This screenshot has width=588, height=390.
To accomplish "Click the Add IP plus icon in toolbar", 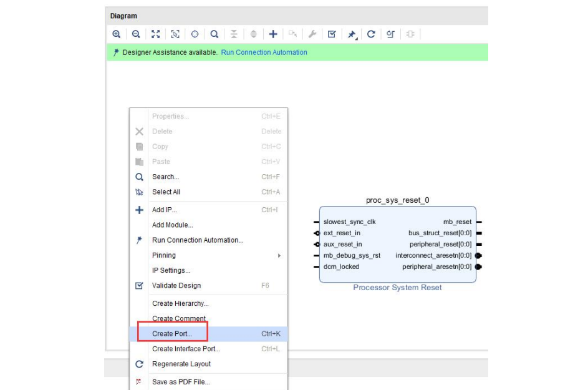I will point(273,34).
